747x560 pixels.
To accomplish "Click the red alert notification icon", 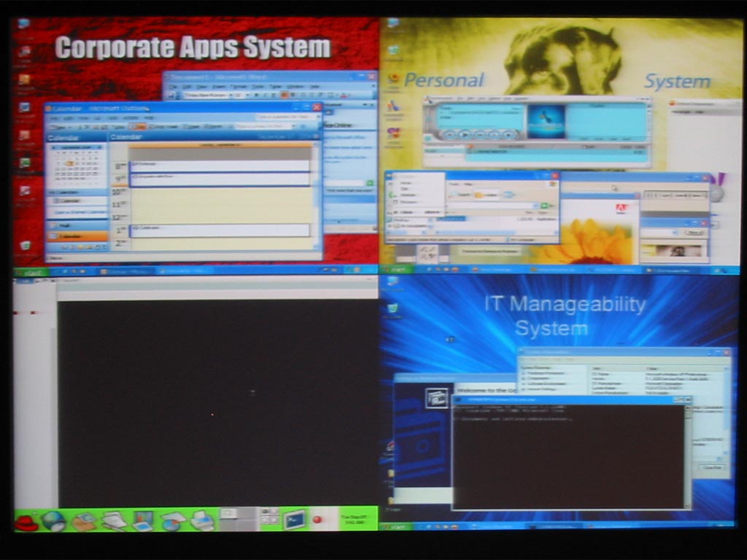I will [317, 520].
